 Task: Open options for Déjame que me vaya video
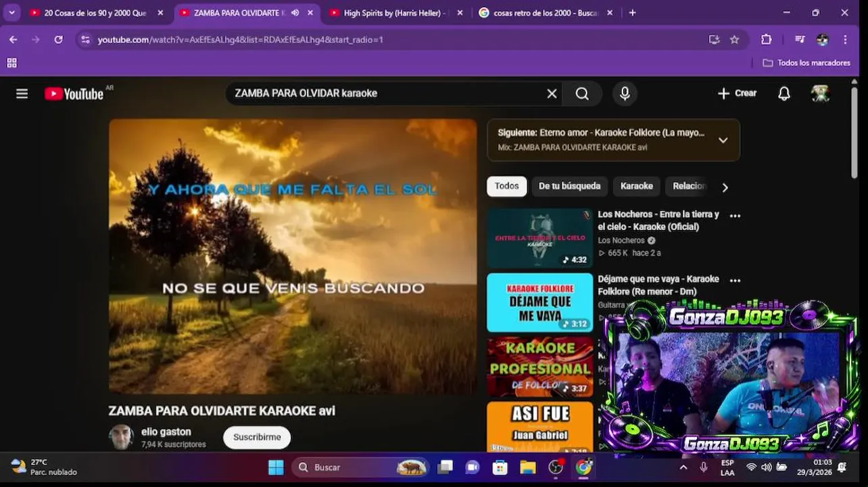(735, 280)
